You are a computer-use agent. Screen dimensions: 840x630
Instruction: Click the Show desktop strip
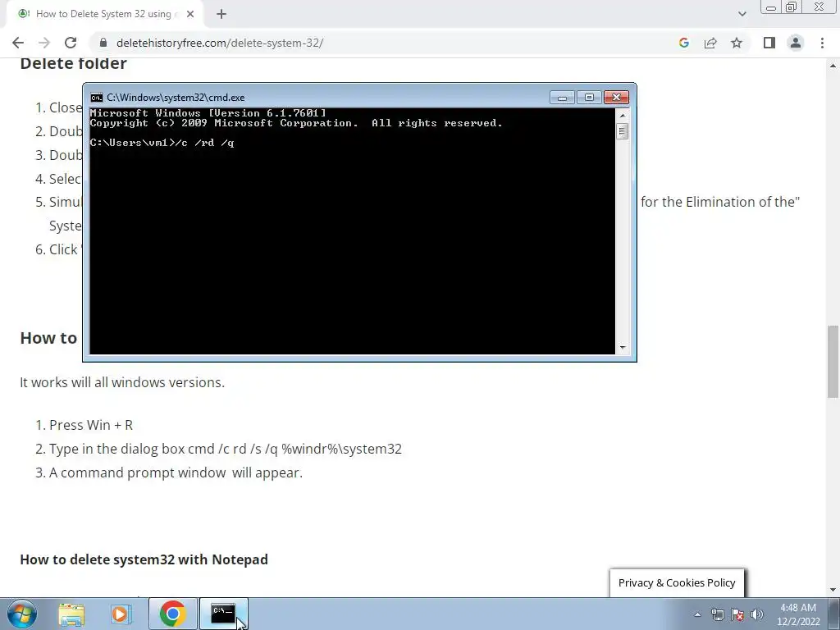(833, 614)
